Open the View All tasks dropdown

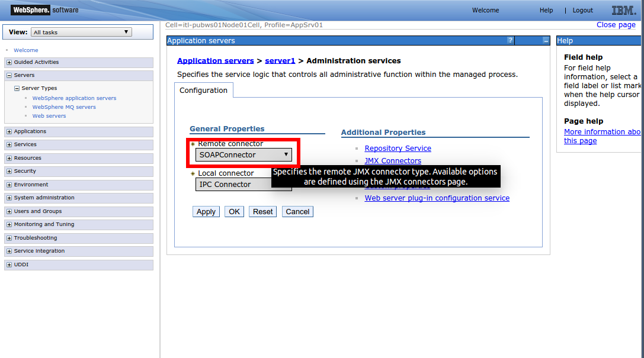(81, 32)
